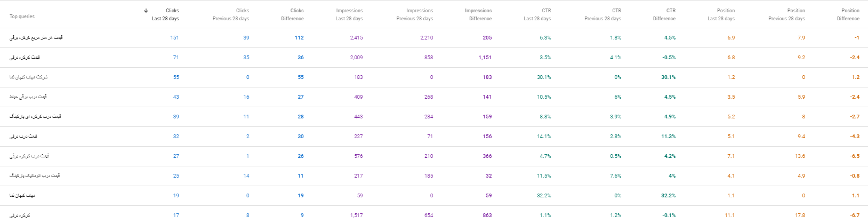Open the query row with 71 clicks

click(x=434, y=58)
